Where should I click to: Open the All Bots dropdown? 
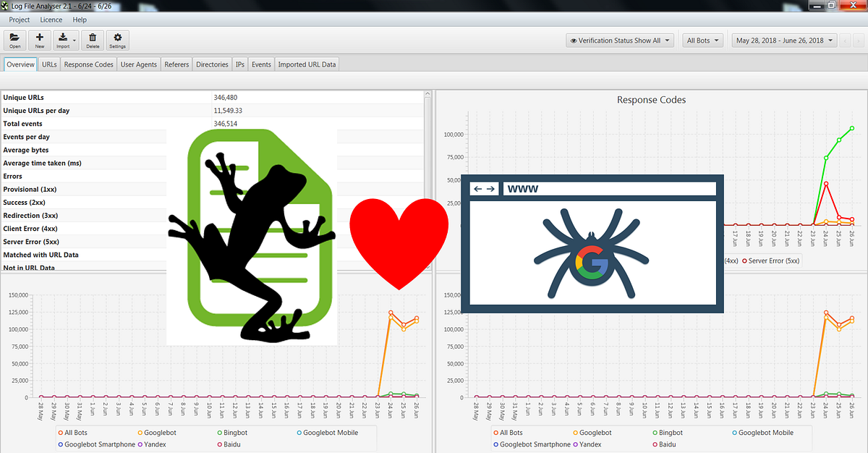pyautogui.click(x=702, y=41)
